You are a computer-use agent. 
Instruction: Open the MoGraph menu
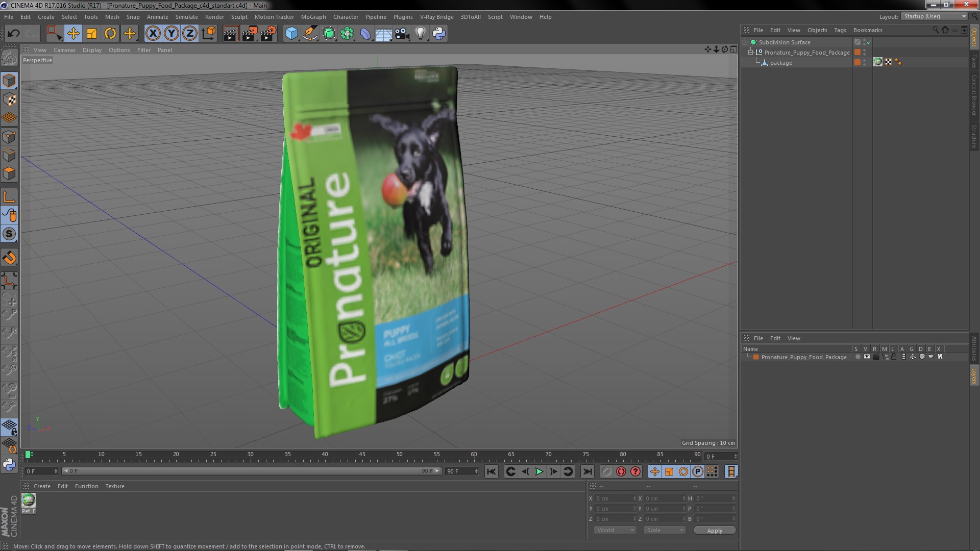click(x=313, y=17)
